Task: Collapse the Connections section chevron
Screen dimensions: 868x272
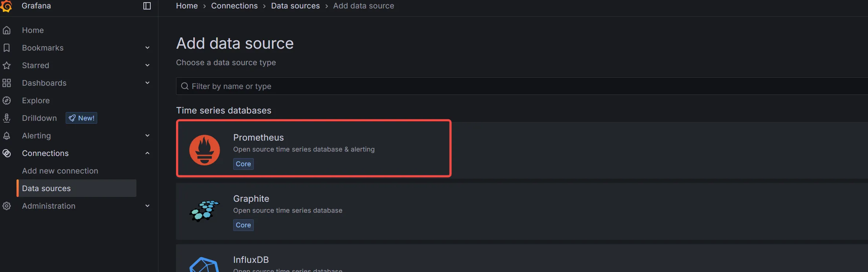Action: click(x=147, y=153)
